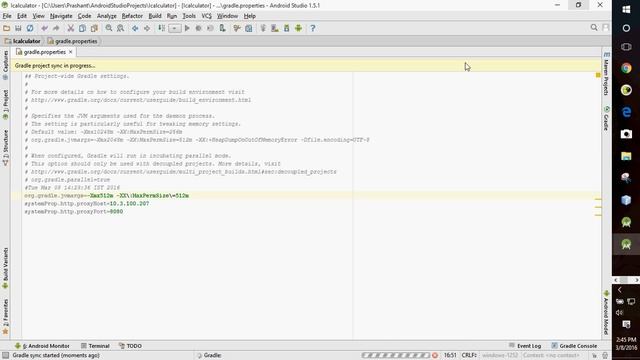Stop Gradle sync with red cancel icon
This screenshot has width=640, height=360.
point(435,356)
